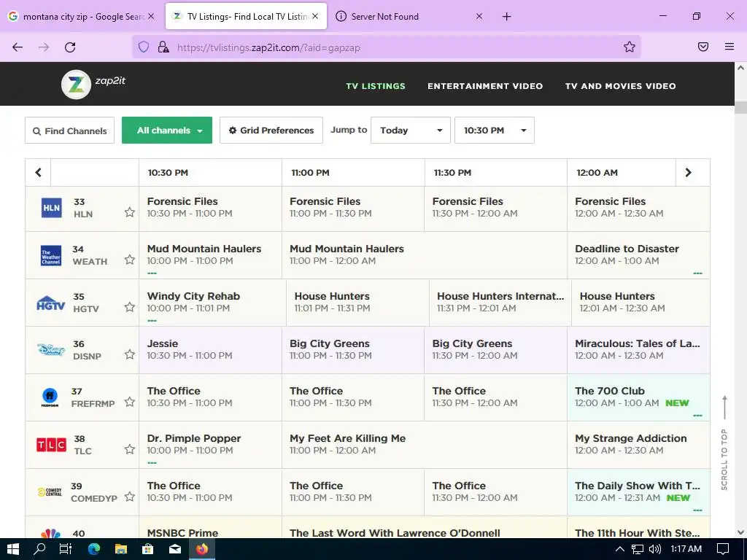Screen dimensions: 747x560
Task: Open House Hunters International listing
Action: 500,301
